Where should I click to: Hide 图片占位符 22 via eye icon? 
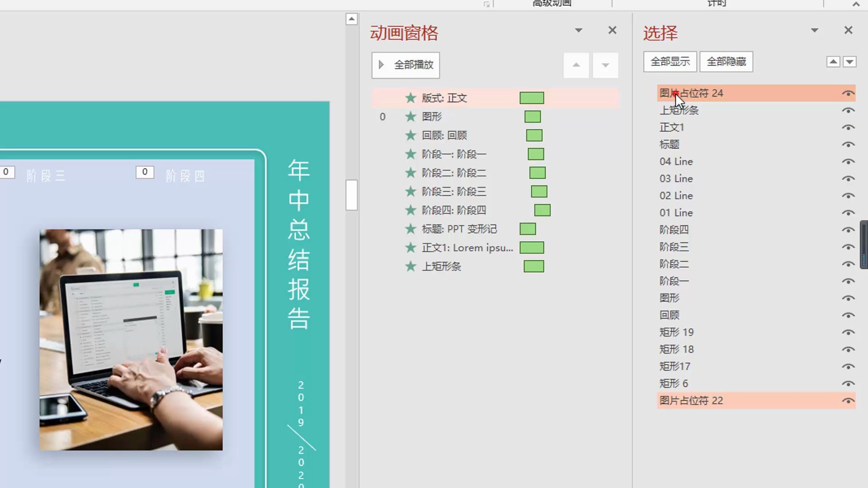tap(848, 401)
